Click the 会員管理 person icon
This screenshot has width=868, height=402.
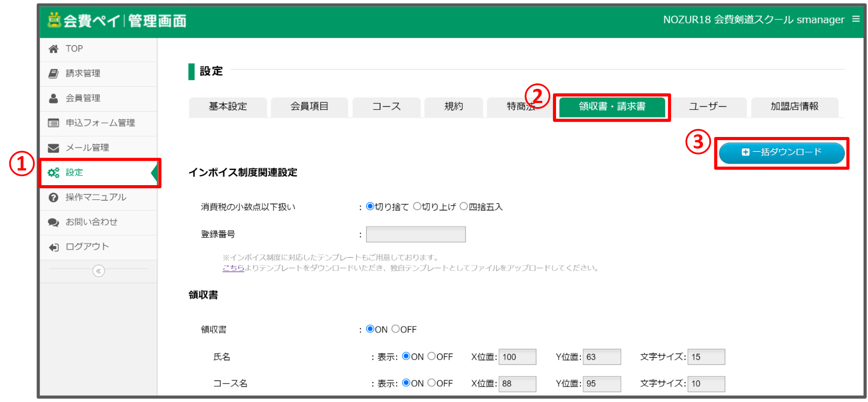(x=54, y=98)
